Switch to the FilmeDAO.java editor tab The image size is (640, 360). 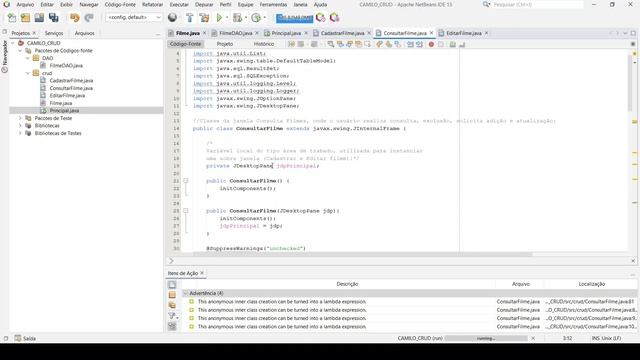click(x=236, y=33)
